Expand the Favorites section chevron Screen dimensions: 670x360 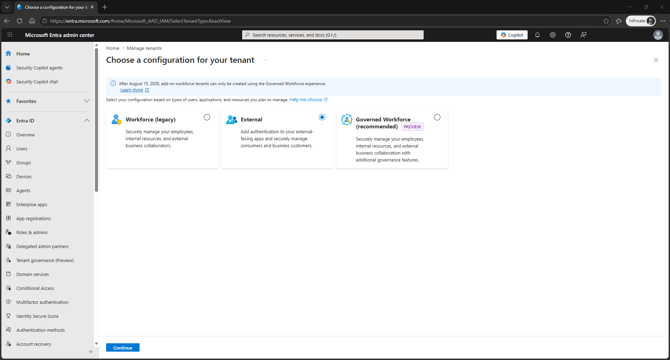point(87,101)
